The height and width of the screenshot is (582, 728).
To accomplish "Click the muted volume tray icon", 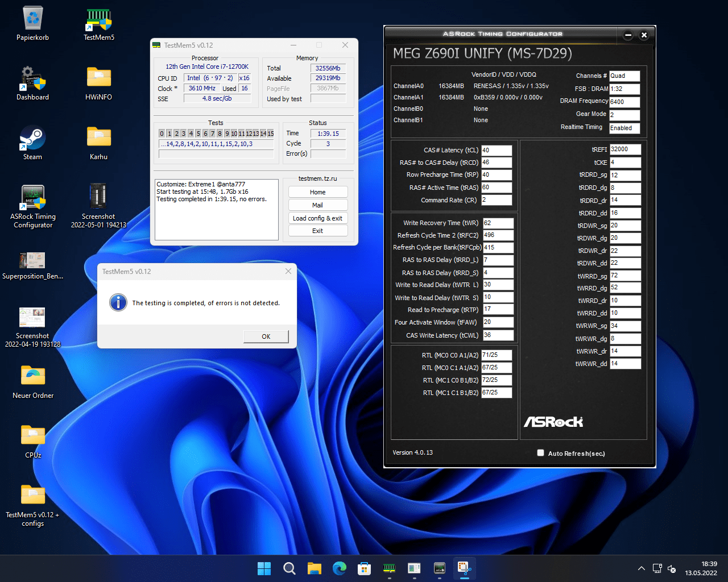I will (671, 568).
